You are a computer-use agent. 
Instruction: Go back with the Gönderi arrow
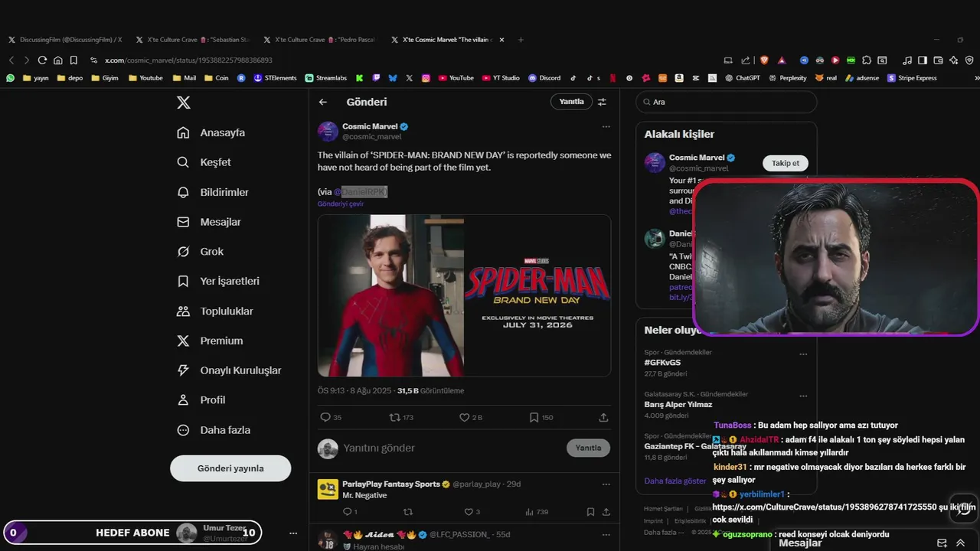pyautogui.click(x=323, y=102)
